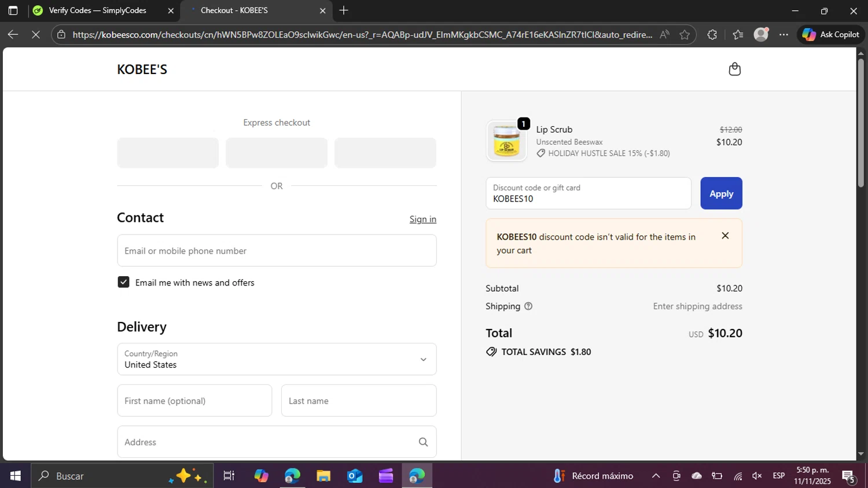Open Task View in taskbar

(x=229, y=476)
